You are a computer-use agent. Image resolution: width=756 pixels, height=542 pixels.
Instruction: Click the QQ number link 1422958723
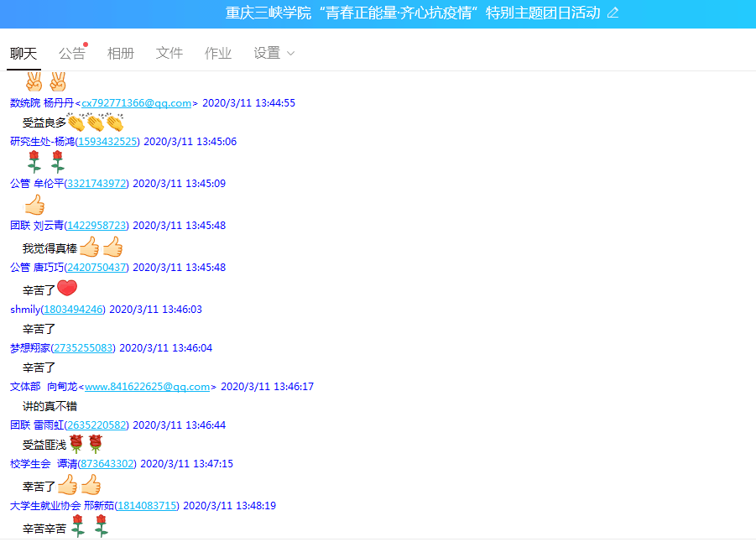pos(96,226)
